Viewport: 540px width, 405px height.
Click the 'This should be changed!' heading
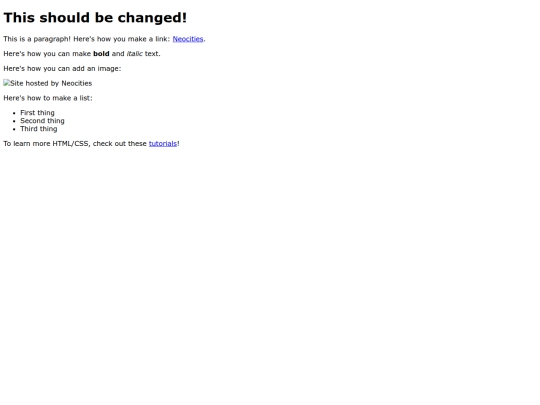(x=95, y=18)
